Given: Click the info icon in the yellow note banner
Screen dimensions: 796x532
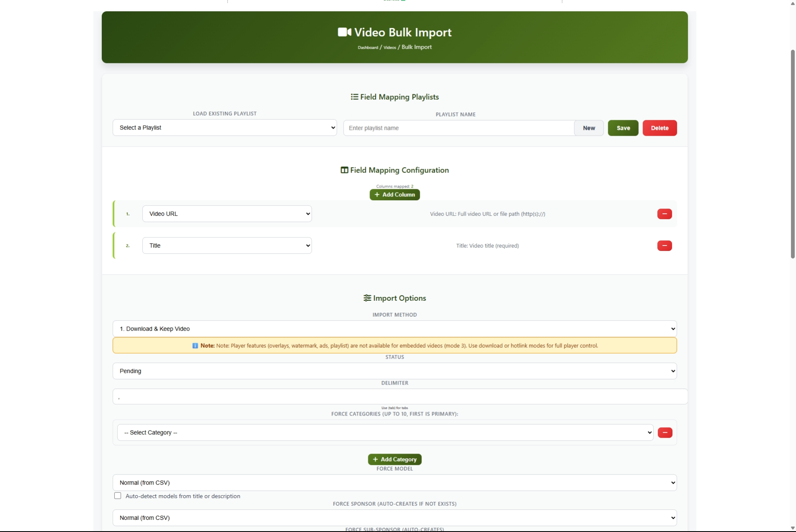Looking at the screenshot, I should pos(195,346).
